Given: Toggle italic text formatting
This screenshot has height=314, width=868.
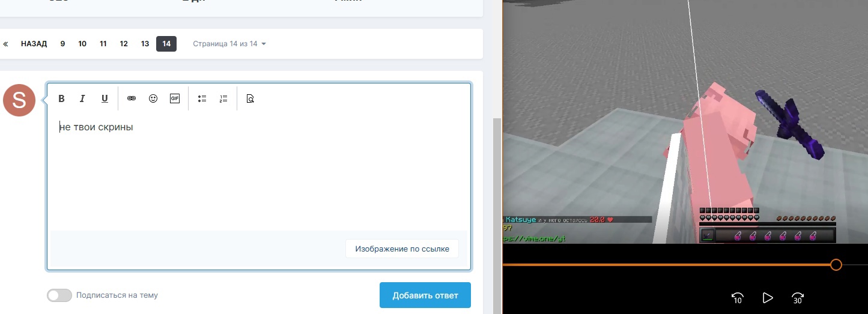Looking at the screenshot, I should point(83,98).
